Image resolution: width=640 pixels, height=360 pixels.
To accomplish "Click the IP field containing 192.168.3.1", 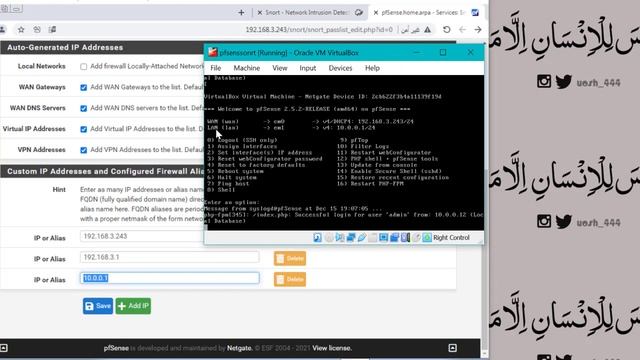I will (170, 257).
